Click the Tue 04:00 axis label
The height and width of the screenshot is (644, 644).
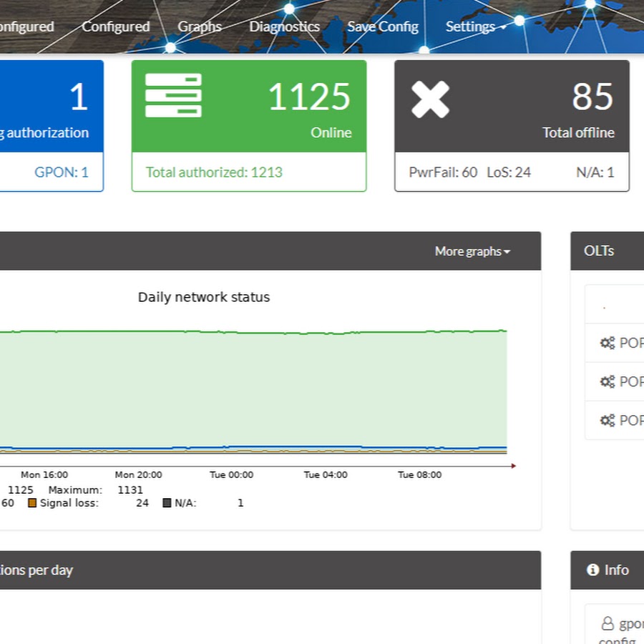click(x=326, y=475)
